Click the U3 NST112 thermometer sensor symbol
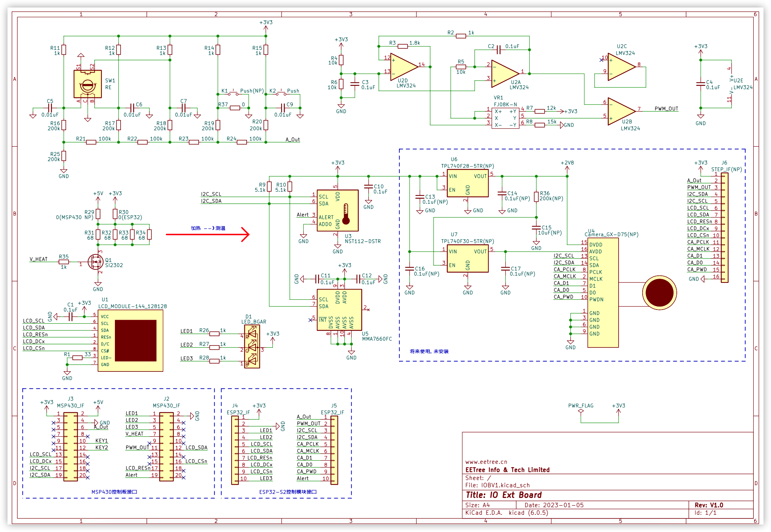The height and width of the screenshot is (532, 771). 337,210
